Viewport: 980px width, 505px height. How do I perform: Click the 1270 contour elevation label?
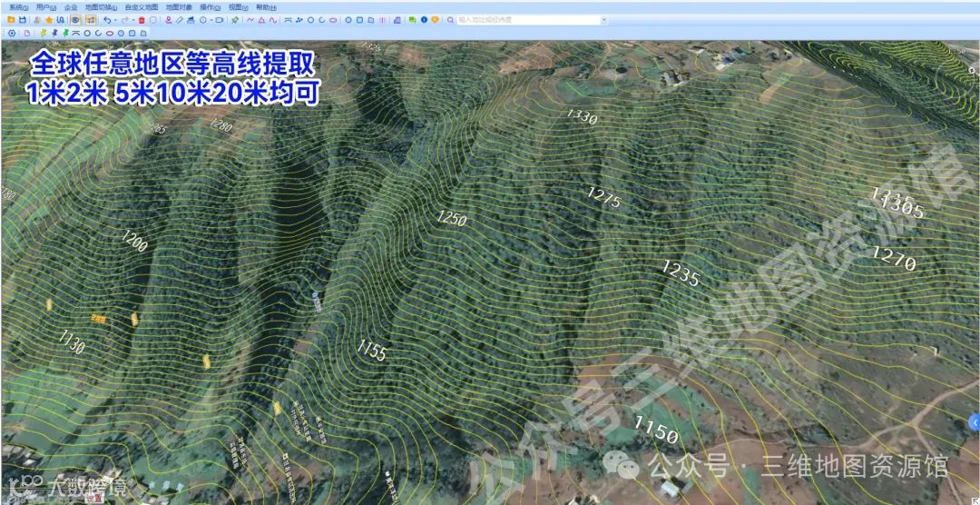(894, 259)
